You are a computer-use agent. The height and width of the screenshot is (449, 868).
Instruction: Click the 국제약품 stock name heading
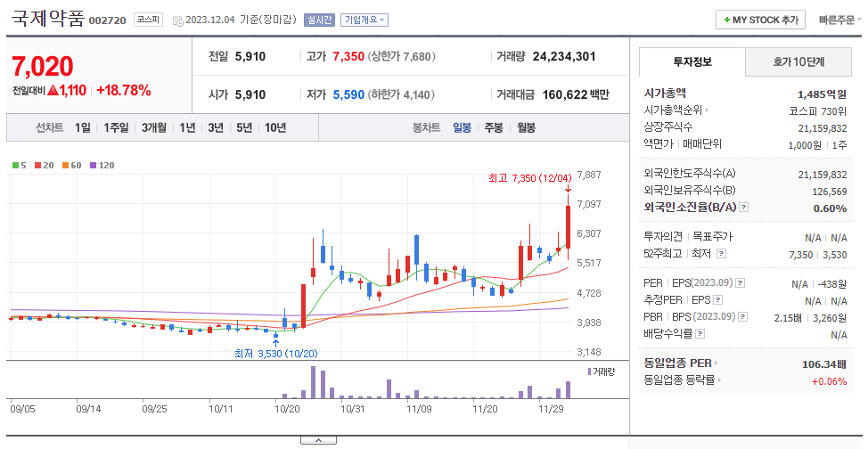pos(48,18)
